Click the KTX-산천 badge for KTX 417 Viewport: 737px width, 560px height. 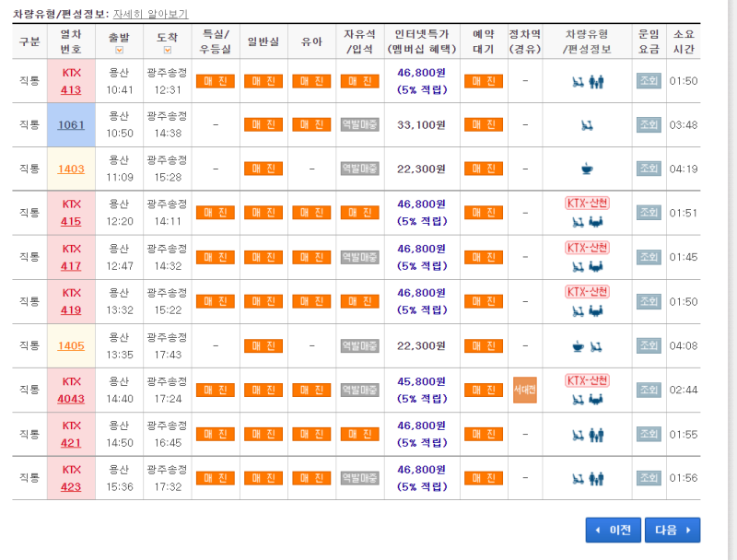tap(587, 248)
